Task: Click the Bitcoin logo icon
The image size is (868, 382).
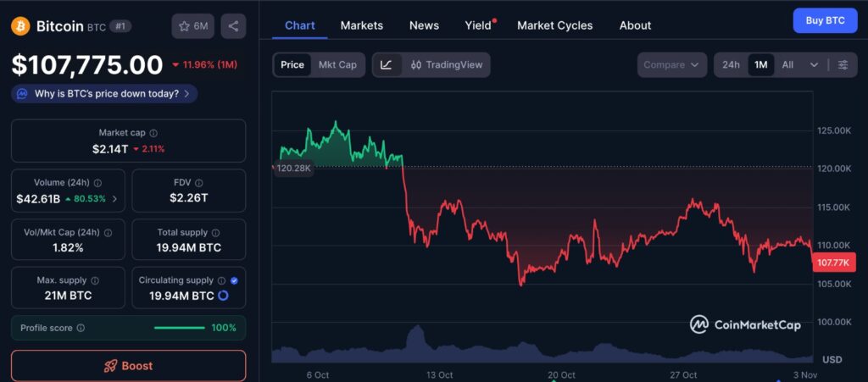Action: 20,26
